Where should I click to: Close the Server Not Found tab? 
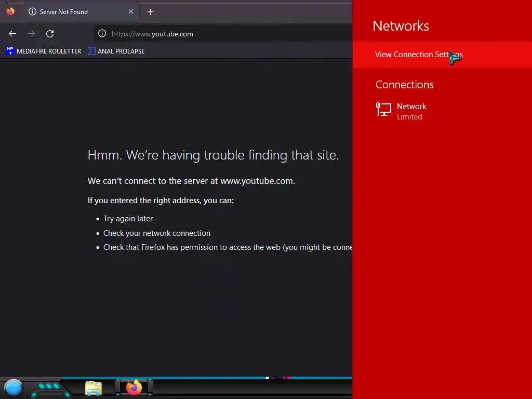pyautogui.click(x=131, y=11)
